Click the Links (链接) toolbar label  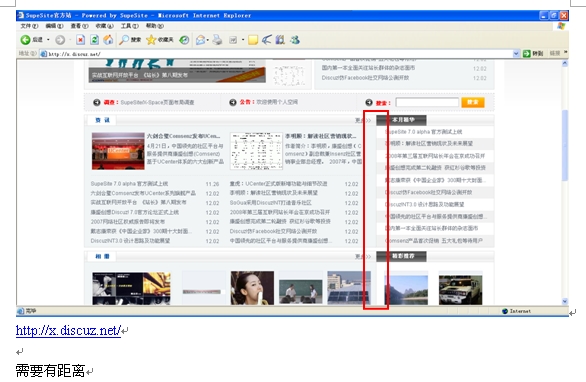pos(555,53)
